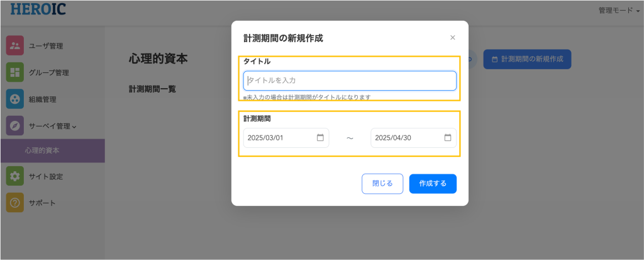Focus the タイトルを入力 text field

coord(350,81)
